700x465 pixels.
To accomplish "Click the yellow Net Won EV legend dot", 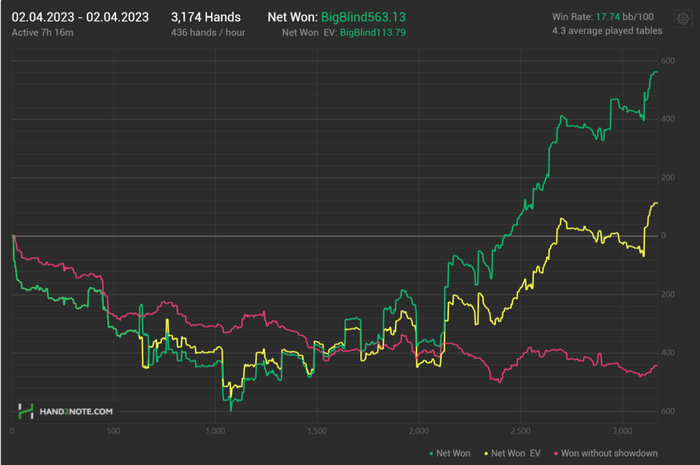I will pyautogui.click(x=486, y=453).
